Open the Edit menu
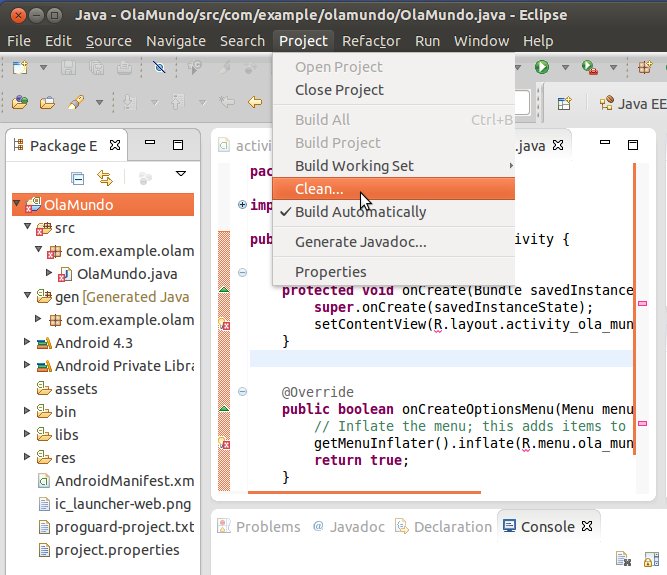The image size is (667, 575). 58,41
